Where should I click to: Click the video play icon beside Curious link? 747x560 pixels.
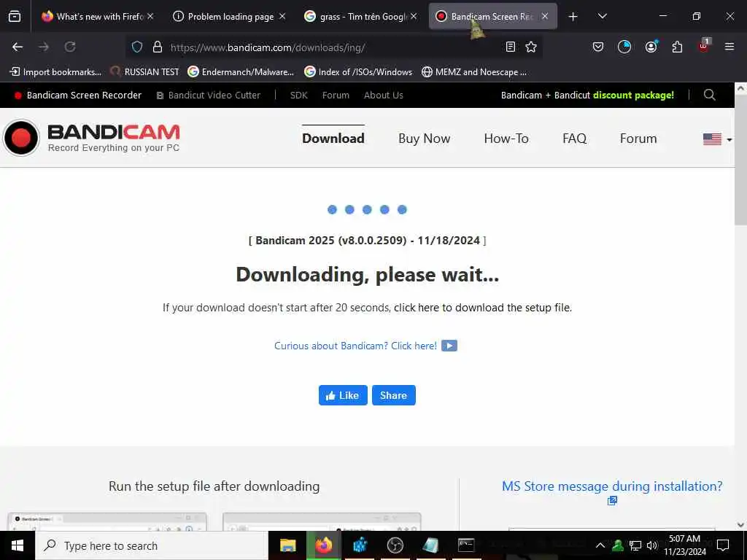point(449,346)
